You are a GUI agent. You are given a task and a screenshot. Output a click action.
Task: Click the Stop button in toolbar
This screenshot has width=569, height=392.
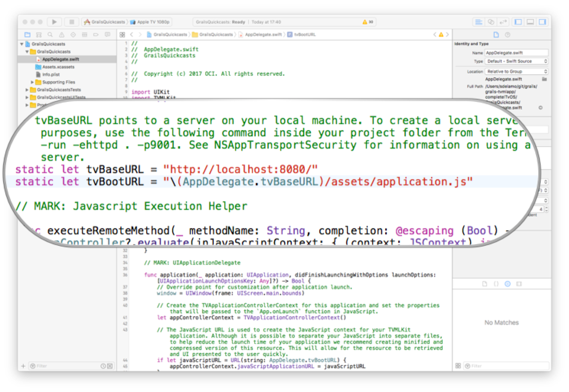(x=71, y=22)
